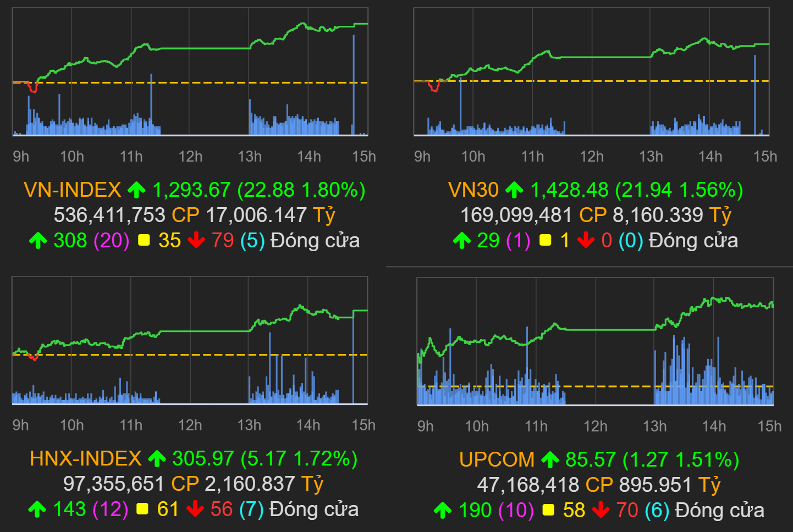This screenshot has height=532, width=793.
Task: Click UPCOM value 85.57
Action: (591, 460)
